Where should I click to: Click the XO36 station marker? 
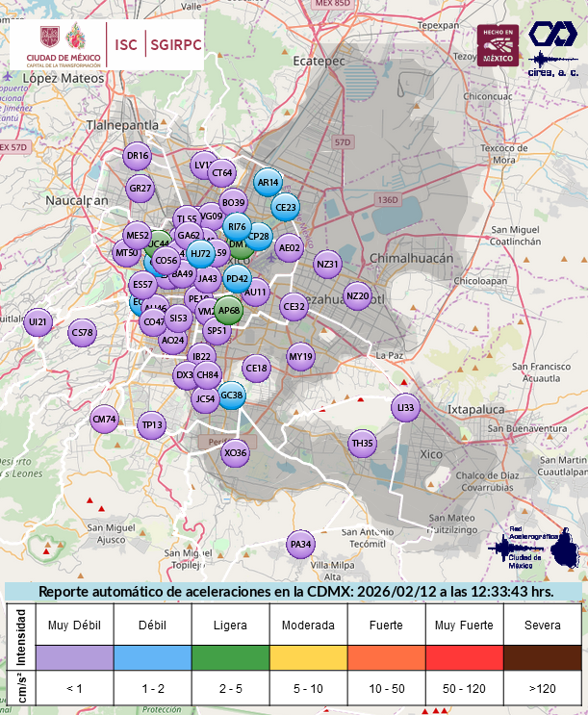pyautogui.click(x=235, y=452)
